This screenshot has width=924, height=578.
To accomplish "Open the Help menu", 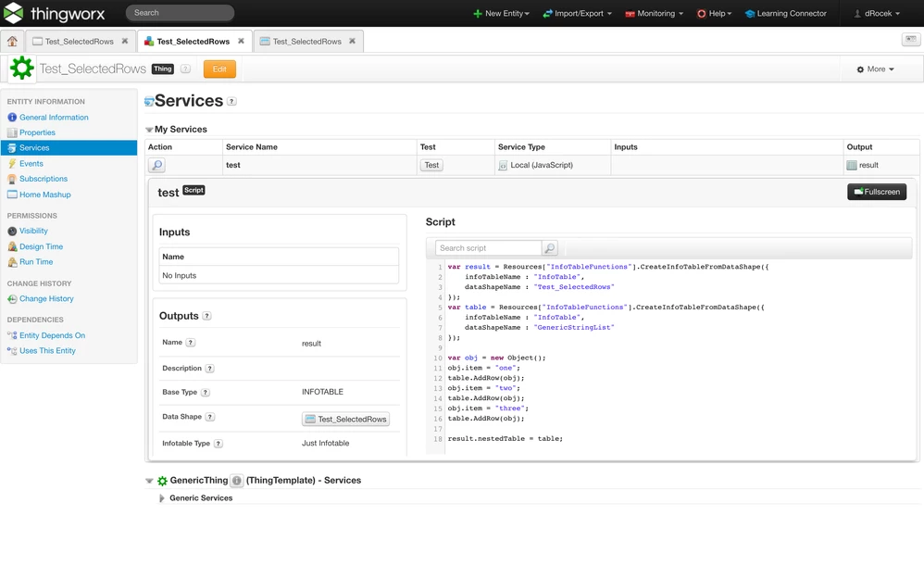I will coord(714,13).
